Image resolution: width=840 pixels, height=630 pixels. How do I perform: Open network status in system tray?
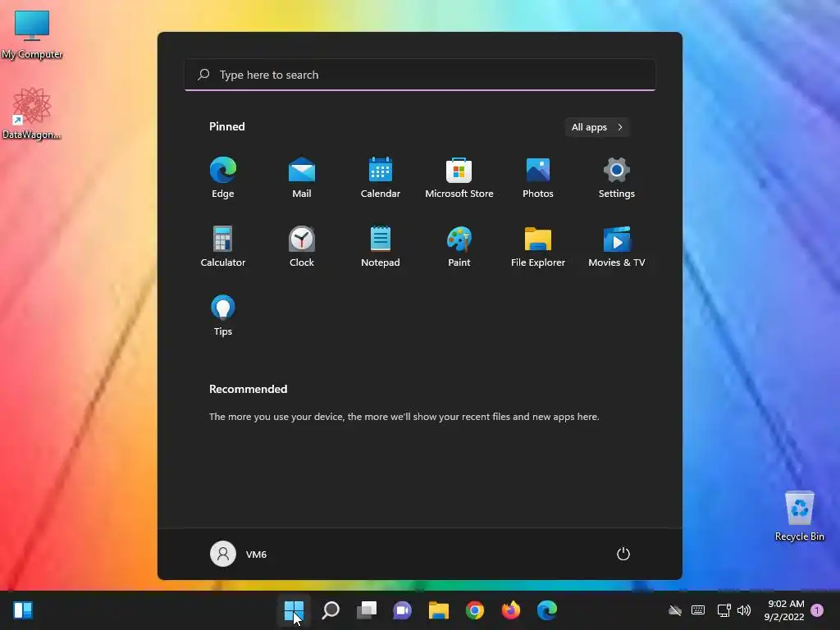724,610
